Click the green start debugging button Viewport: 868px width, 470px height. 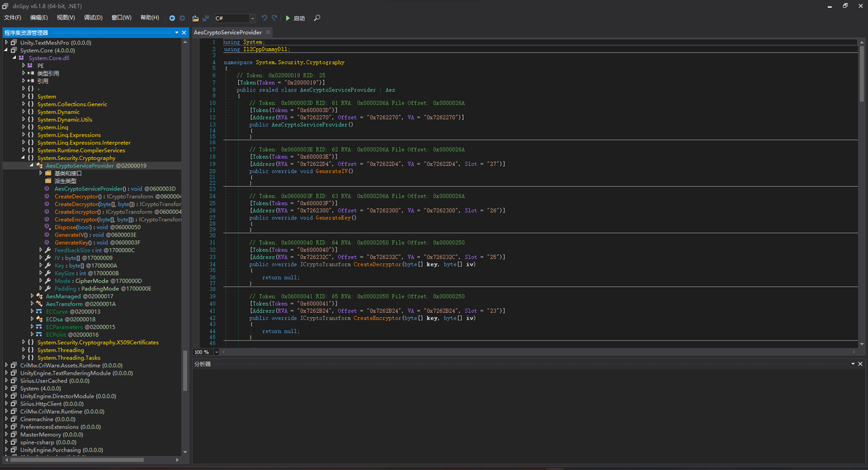click(295, 18)
